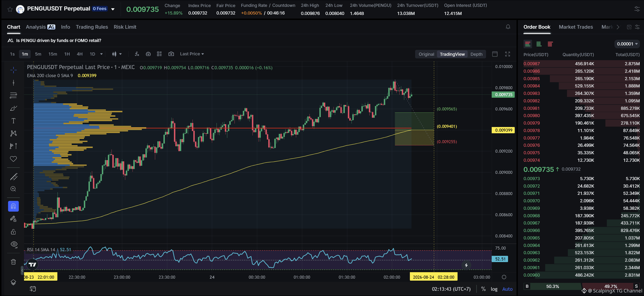
Task: Click the ask price row 0.00987
Action: (x=582, y=64)
